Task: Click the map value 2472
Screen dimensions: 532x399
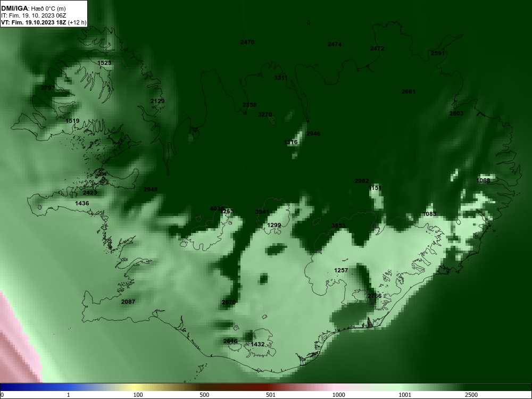Action: [x=377, y=48]
